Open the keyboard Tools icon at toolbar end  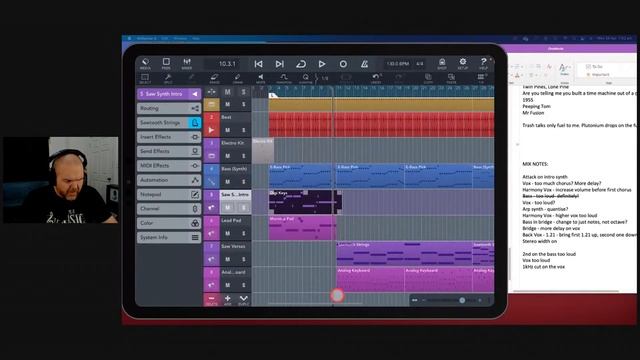481,79
